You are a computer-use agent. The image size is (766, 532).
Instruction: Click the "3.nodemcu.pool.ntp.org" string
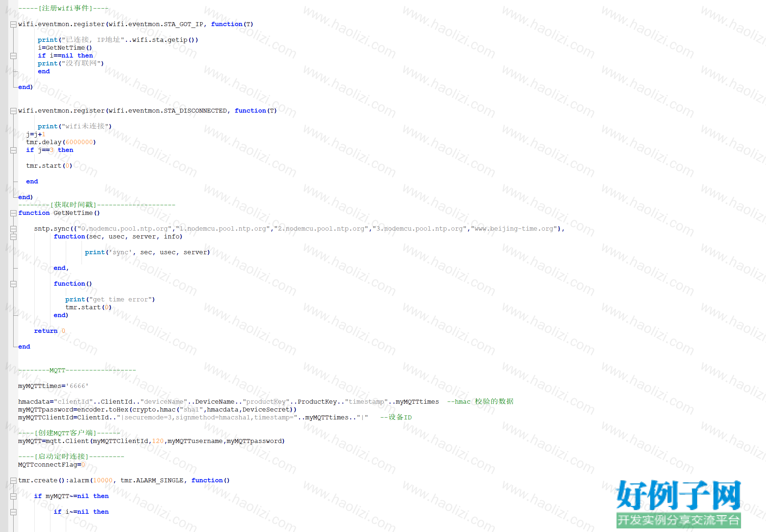pos(419,229)
